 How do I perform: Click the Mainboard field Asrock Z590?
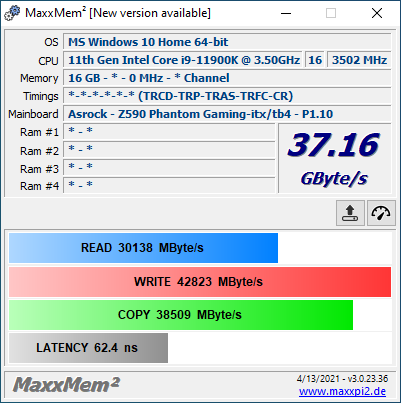click(227, 114)
